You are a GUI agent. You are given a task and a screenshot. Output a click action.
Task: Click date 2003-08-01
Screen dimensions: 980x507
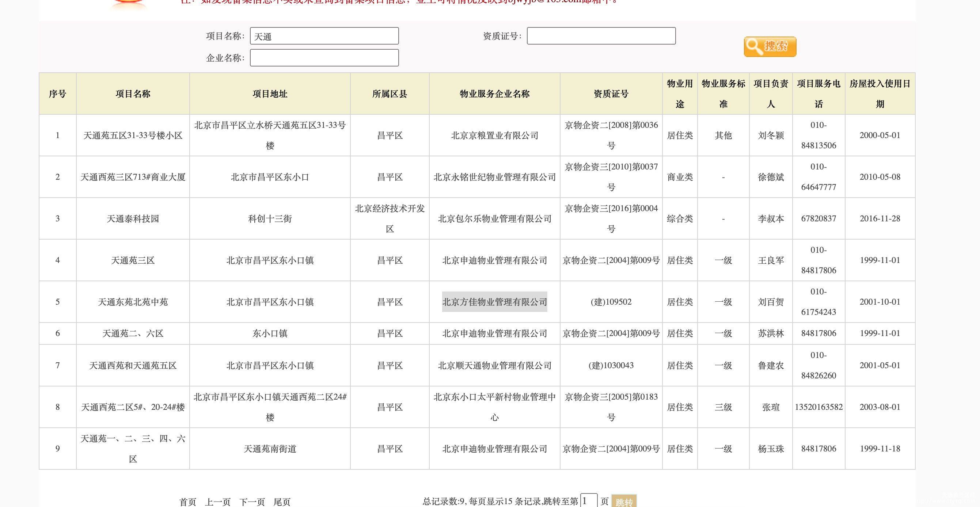point(880,407)
